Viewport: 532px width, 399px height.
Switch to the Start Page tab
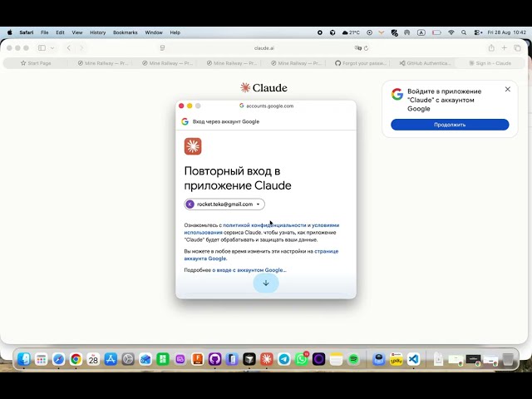[36, 63]
